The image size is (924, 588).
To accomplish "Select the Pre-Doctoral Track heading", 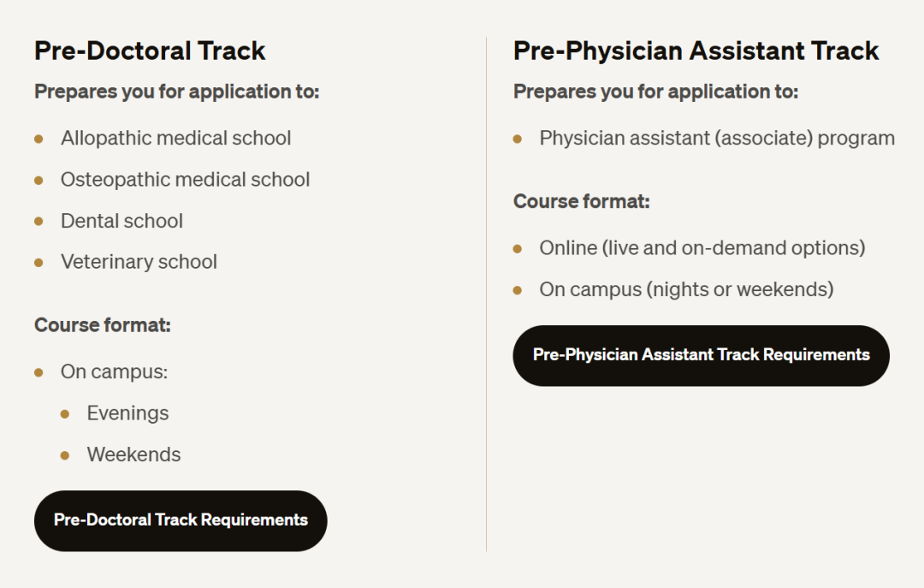I will click(150, 50).
